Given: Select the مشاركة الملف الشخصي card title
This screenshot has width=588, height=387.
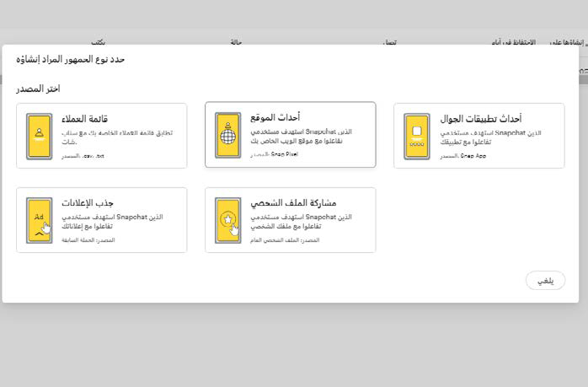Looking at the screenshot, I should click(293, 203).
